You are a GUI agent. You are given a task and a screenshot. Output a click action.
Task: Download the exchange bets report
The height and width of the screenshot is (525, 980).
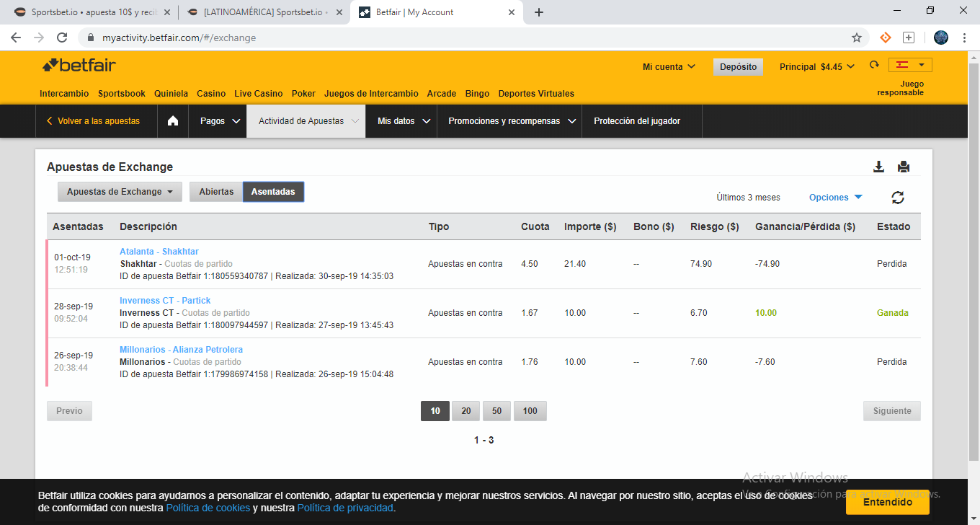878,167
